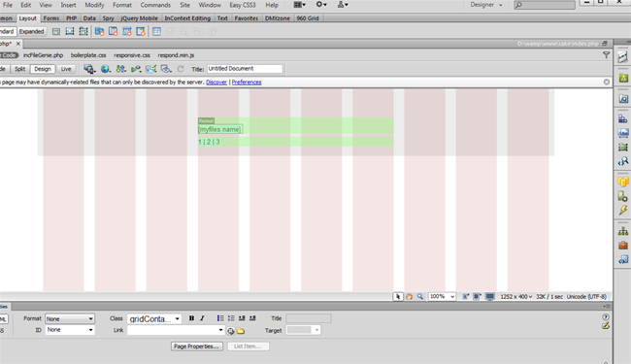The width and height of the screenshot is (631, 364).
Task: Click the desktop size icon in status bar
Action: (x=489, y=296)
